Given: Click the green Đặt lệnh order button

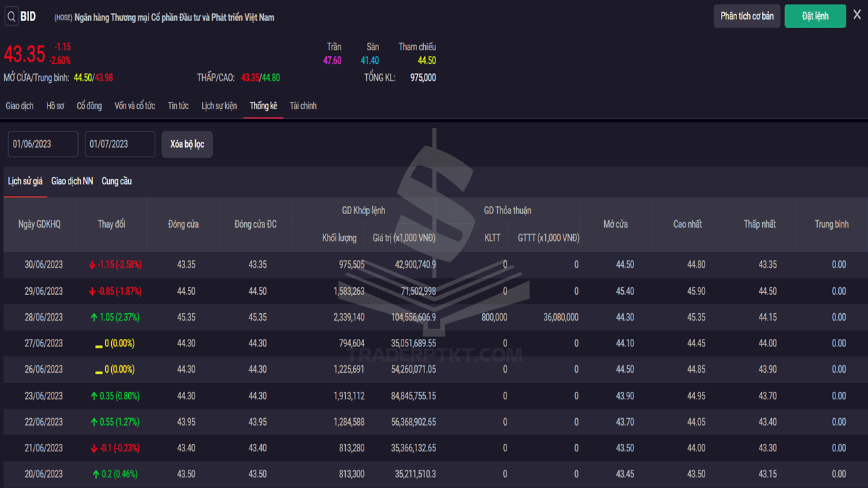Looking at the screenshot, I should click(815, 16).
